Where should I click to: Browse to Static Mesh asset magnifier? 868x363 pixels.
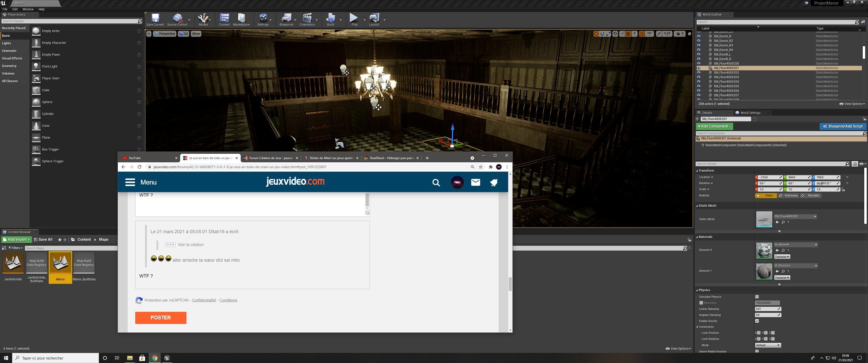point(783,222)
